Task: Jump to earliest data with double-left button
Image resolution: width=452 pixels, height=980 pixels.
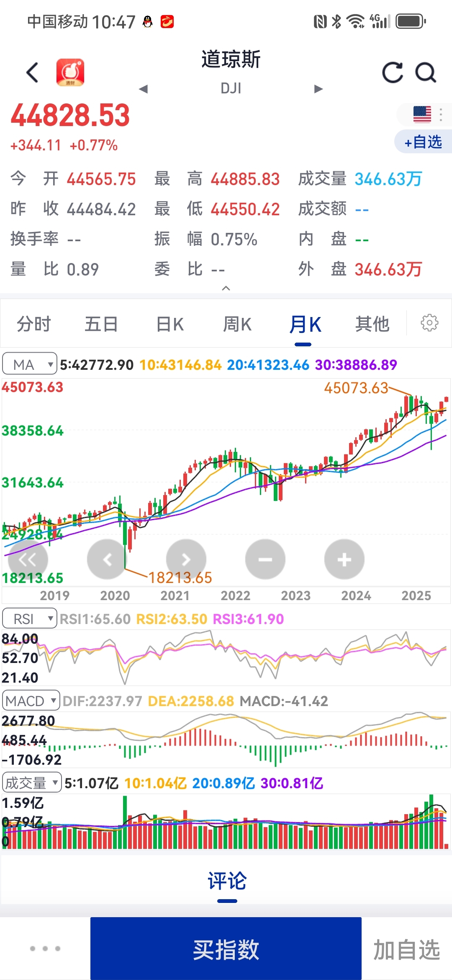Action: point(28,560)
